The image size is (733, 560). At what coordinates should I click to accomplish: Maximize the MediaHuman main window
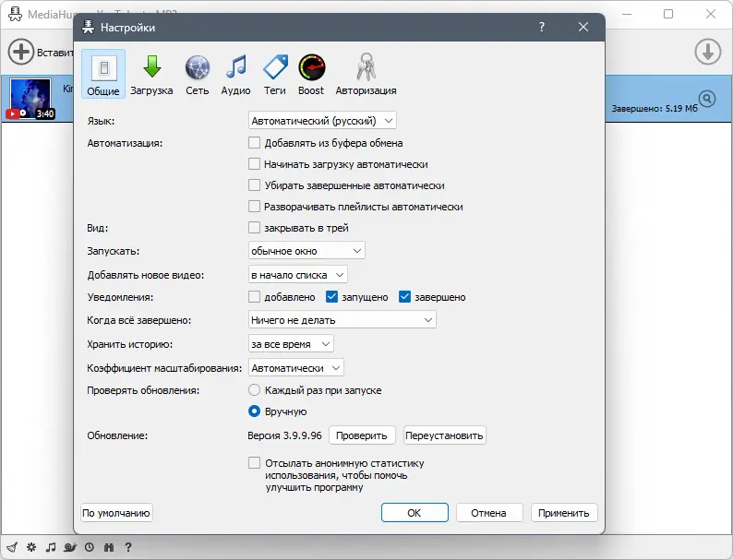click(x=668, y=14)
